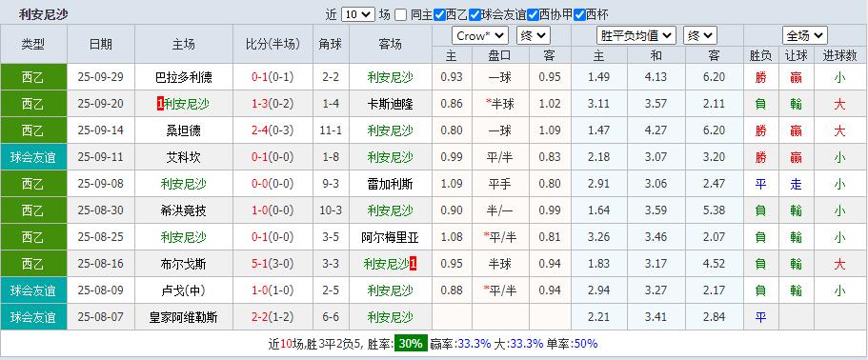Click the 球会友谊 tag on 25-09-11
Image resolution: width=868 pixels, height=360 pixels.
point(33,157)
